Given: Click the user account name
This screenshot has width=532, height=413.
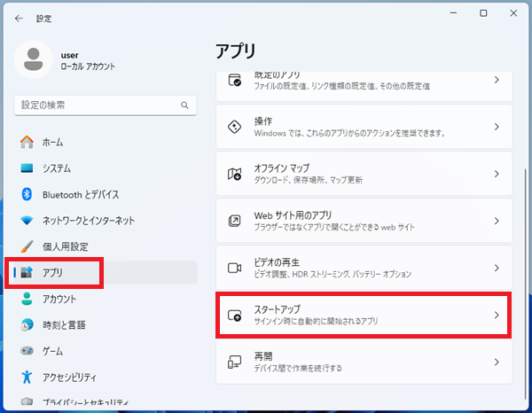Looking at the screenshot, I should pyautogui.click(x=69, y=55).
